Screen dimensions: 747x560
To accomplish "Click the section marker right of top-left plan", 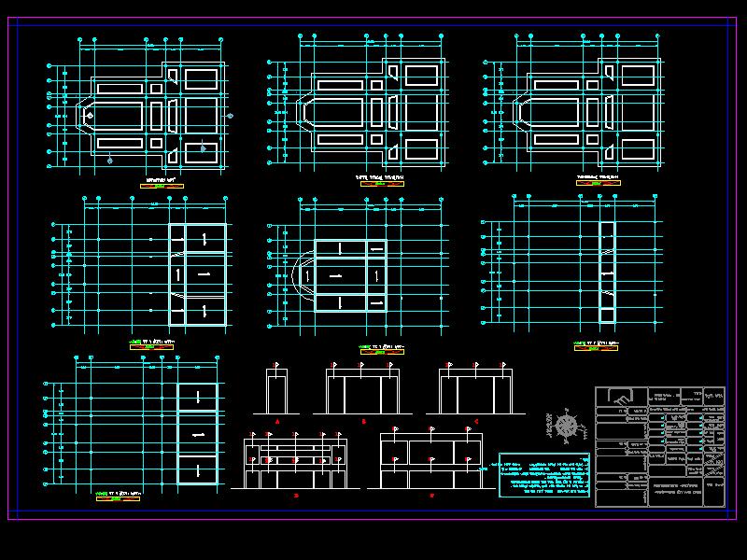I will [x=230, y=116].
